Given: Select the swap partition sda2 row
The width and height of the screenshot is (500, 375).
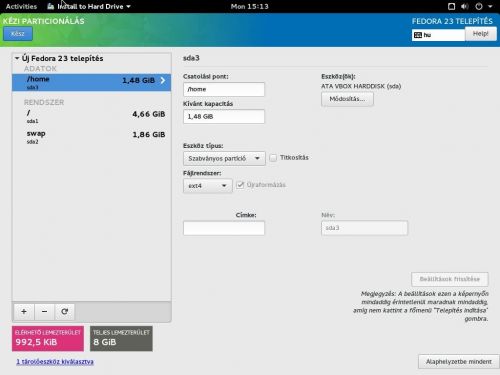Looking at the screenshot, I should pyautogui.click(x=91, y=137).
